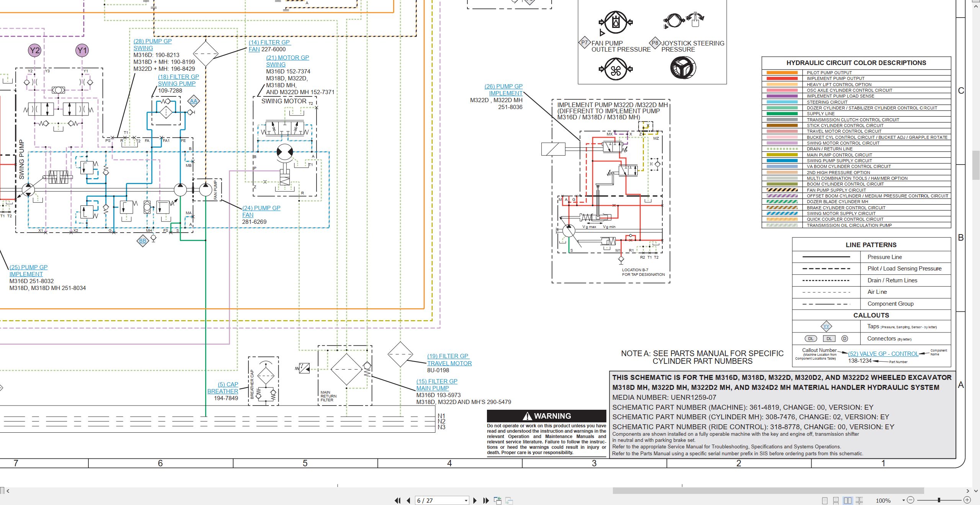Jump to the last page
Viewport: 980px width, 505px height.
(x=486, y=500)
